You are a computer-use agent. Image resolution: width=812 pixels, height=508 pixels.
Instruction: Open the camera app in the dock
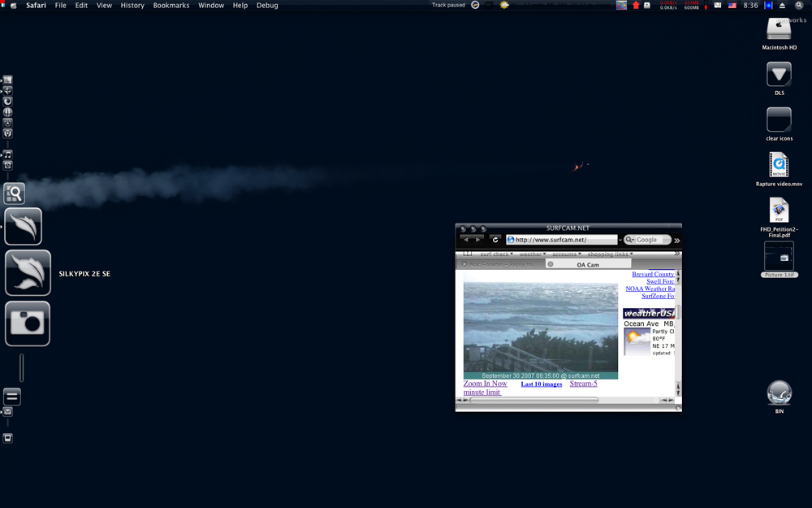28,323
